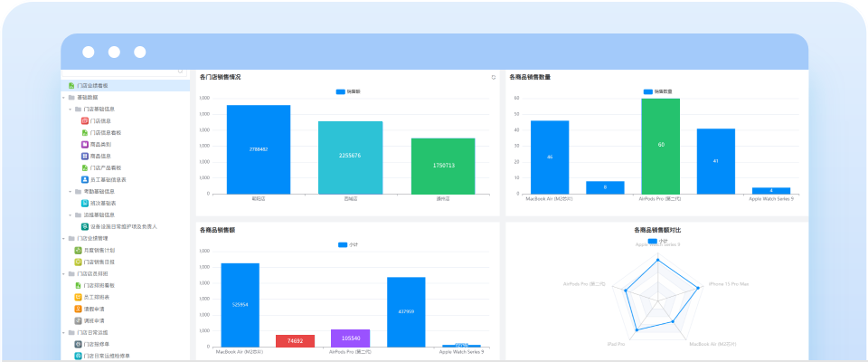The width and height of the screenshot is (868, 362).
Task: Click the MacBook Air radar axis label
Action: point(713,344)
